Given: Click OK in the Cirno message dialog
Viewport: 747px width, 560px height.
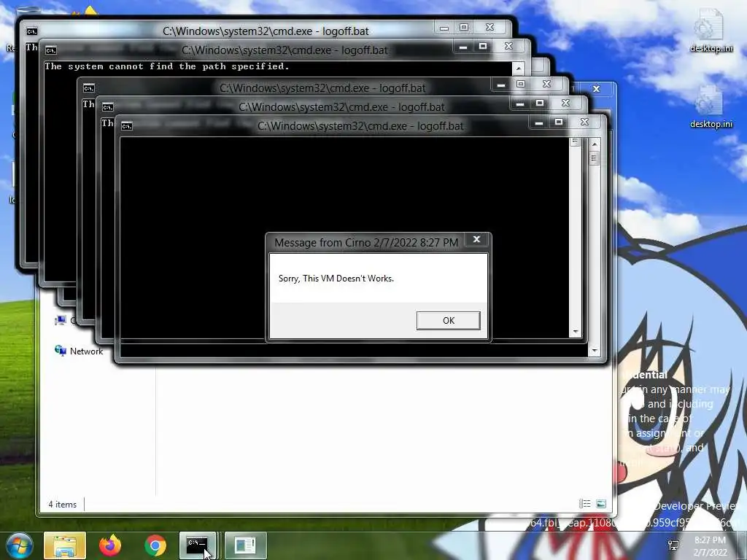Looking at the screenshot, I should coord(448,321).
